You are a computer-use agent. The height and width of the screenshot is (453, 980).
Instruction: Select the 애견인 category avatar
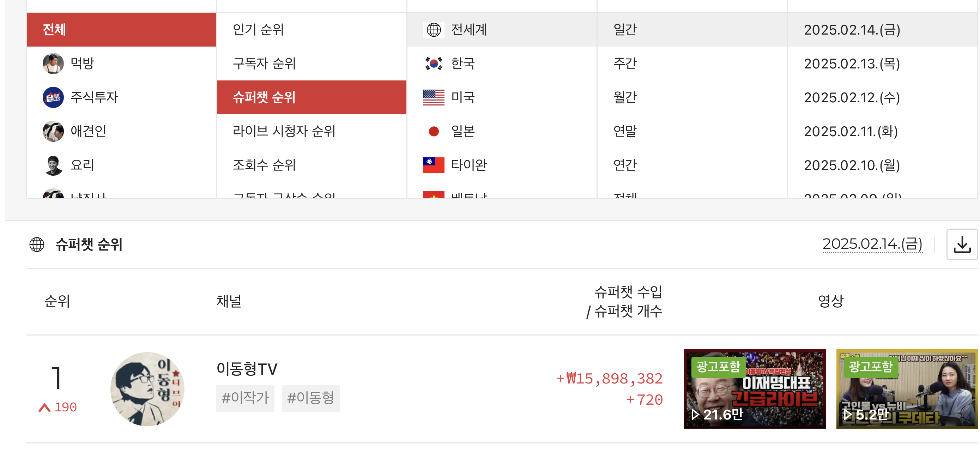pyautogui.click(x=53, y=131)
